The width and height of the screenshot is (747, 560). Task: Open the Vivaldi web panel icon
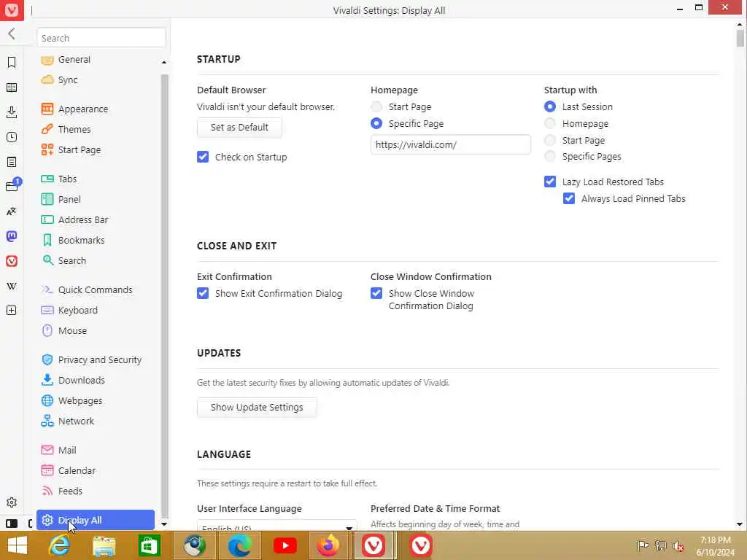tap(12, 261)
